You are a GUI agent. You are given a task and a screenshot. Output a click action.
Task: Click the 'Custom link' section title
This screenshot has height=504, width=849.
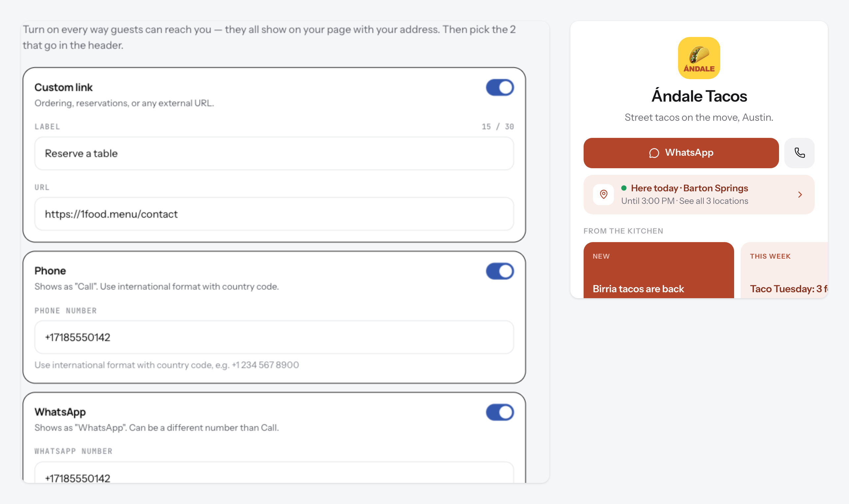tap(64, 87)
